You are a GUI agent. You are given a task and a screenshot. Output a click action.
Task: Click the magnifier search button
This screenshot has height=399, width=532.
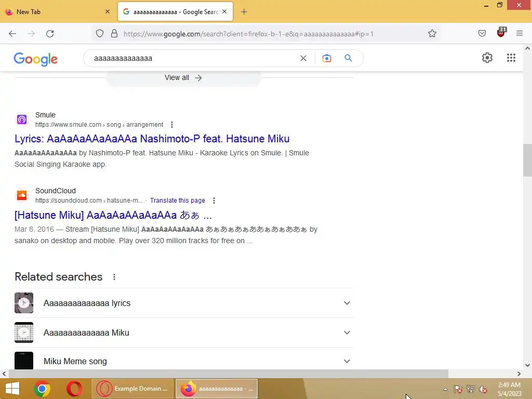pyautogui.click(x=348, y=58)
